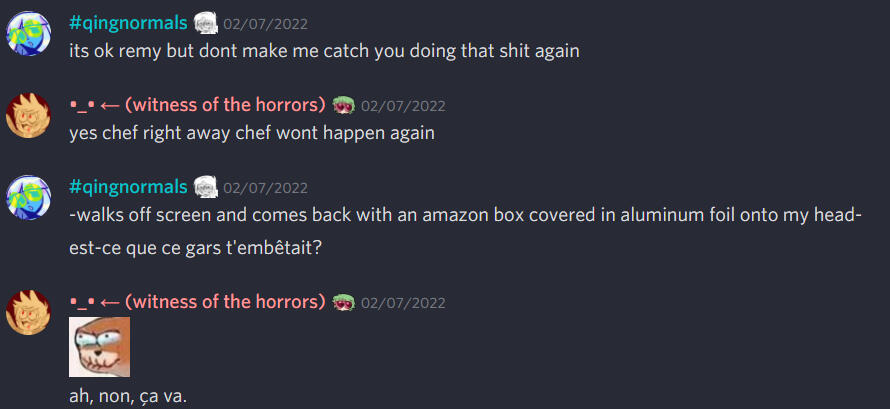This screenshot has width=890, height=409.
Task: Open the attached cartoon face image thumbnail
Action: coord(99,347)
